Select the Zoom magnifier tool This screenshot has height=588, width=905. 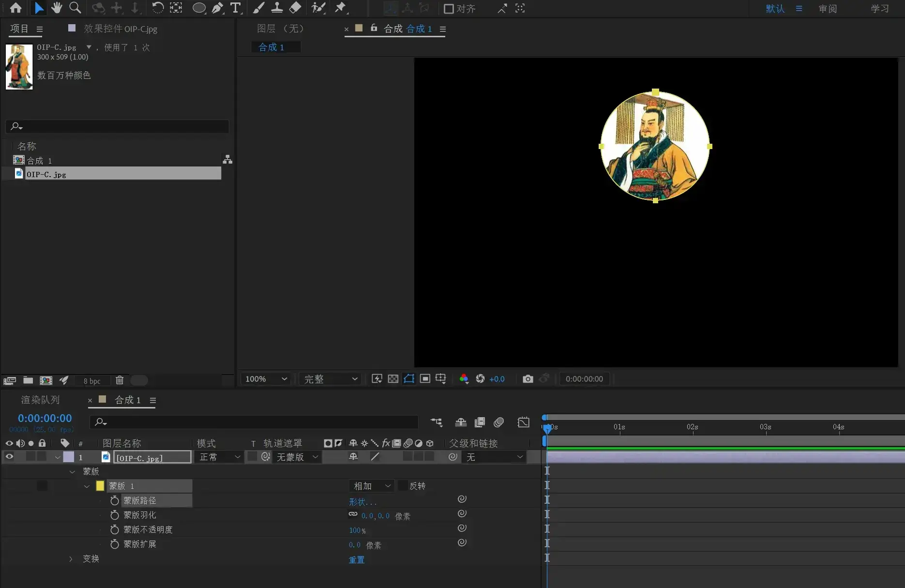point(75,8)
